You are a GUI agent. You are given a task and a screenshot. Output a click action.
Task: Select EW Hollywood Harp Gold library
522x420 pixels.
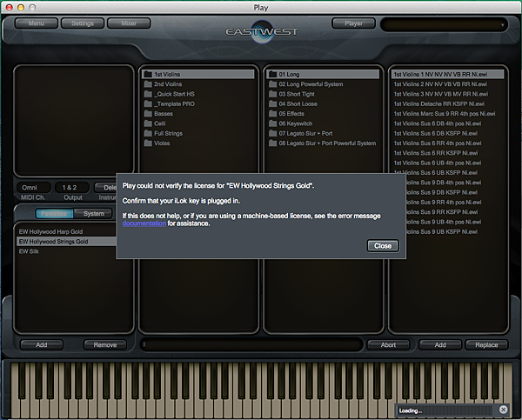[x=67, y=231]
